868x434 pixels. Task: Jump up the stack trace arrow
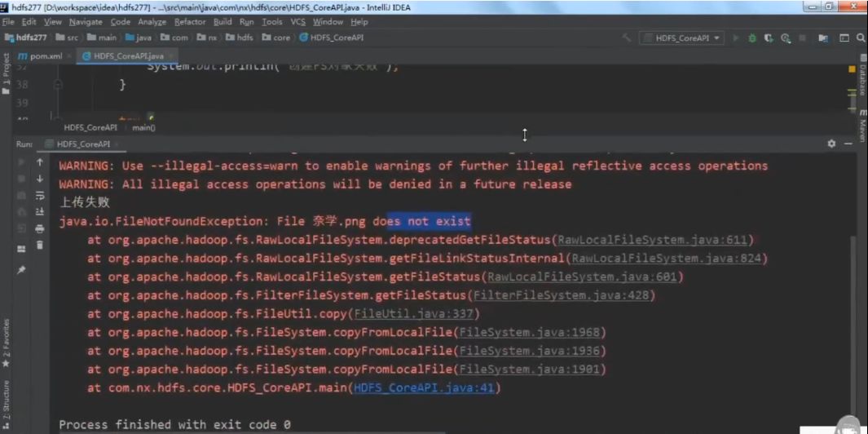coord(39,162)
